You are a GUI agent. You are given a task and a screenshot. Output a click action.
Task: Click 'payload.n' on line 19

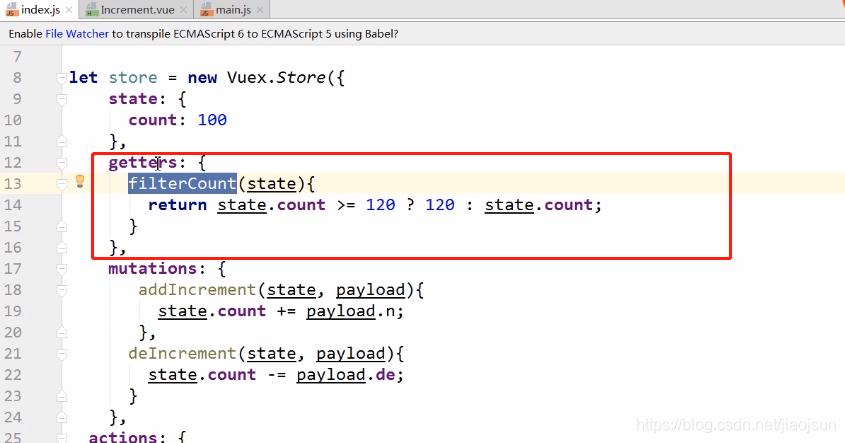[350, 311]
